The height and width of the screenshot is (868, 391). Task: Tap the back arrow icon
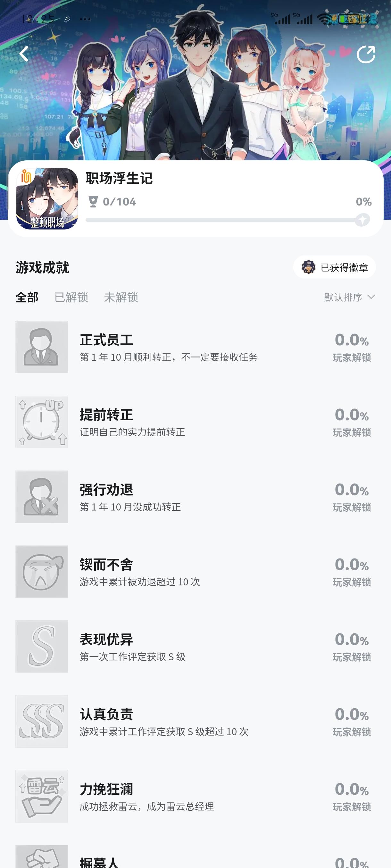pos(24,54)
